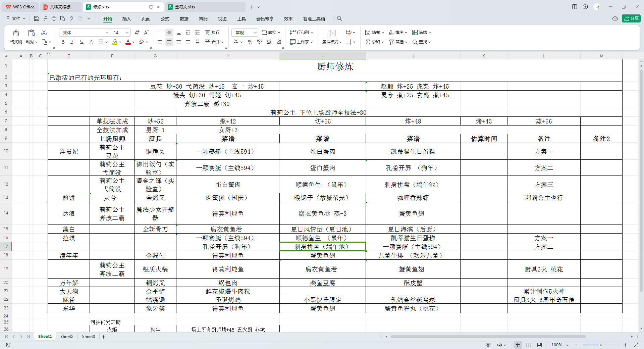Viewport: 644px width, 349px height.
Task: Click the 换行 wrap text button
Action: (212, 33)
